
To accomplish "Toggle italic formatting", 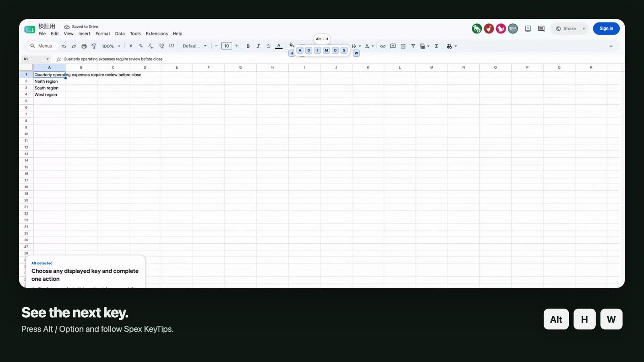I will point(258,46).
